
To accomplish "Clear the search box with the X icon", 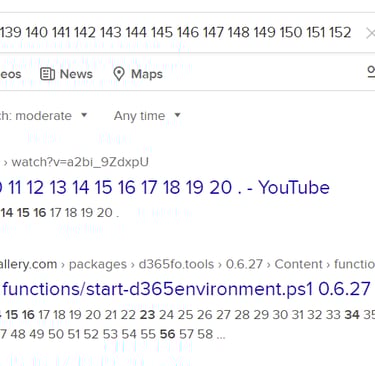I will point(370,33).
